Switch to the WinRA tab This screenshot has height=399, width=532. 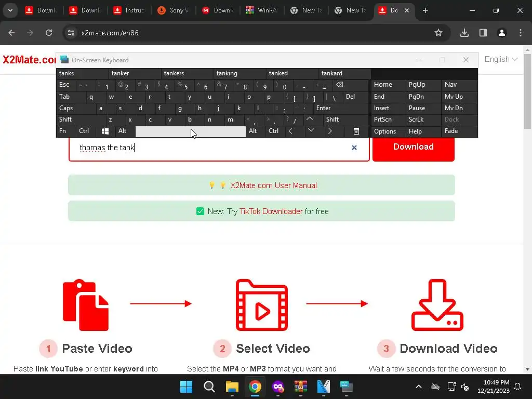click(x=262, y=10)
